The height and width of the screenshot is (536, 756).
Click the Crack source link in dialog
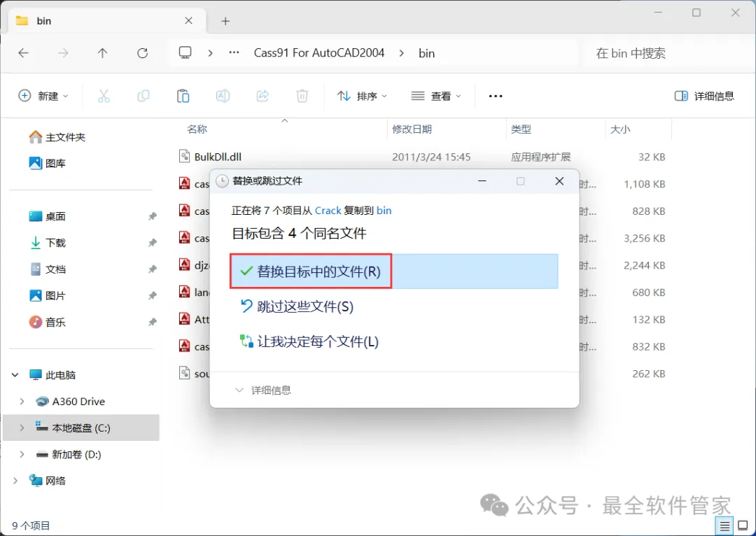(328, 211)
